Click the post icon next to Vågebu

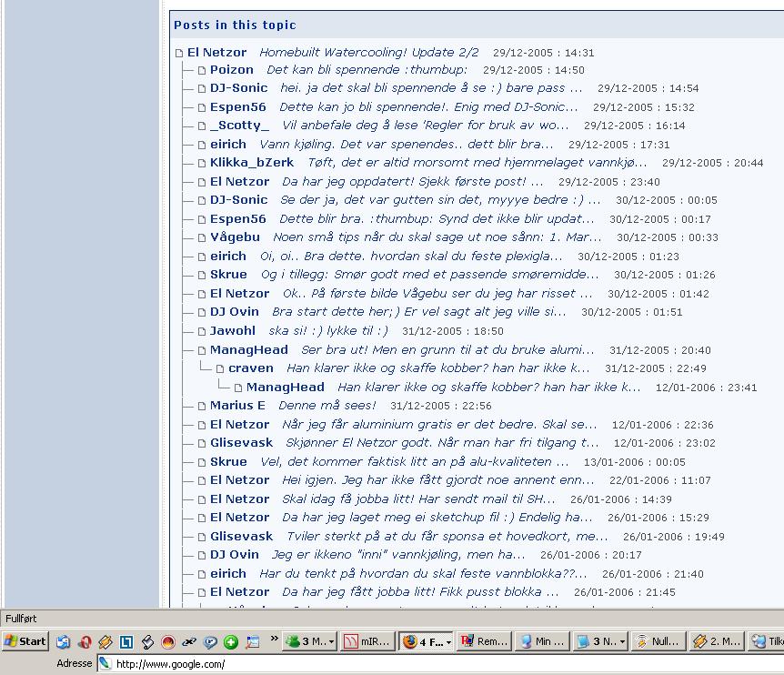coord(202,238)
